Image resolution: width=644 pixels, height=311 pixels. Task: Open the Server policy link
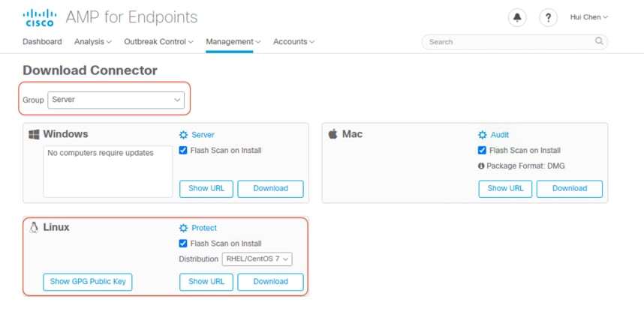[x=203, y=135]
